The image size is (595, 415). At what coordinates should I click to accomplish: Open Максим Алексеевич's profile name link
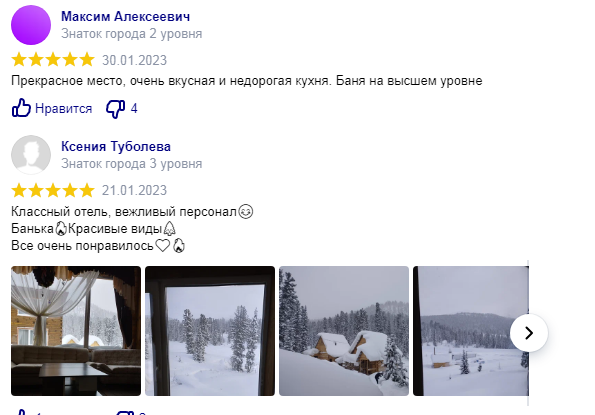[126, 16]
